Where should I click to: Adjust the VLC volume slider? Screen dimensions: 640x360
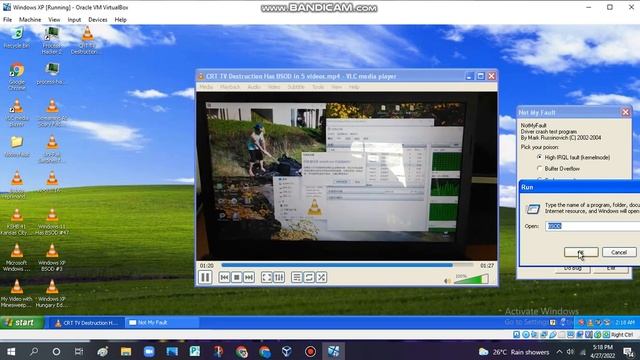[x=471, y=280]
